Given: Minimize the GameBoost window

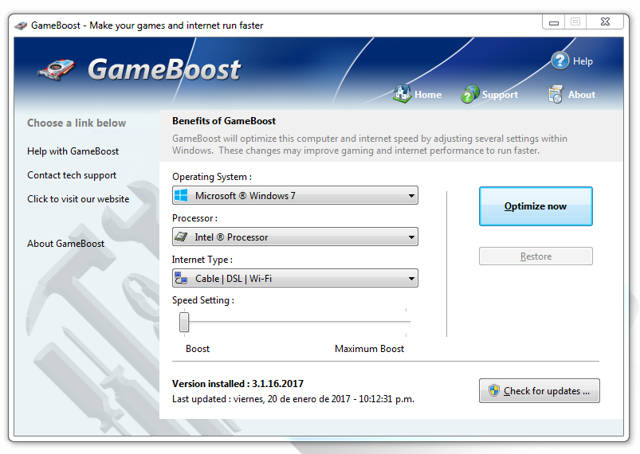Looking at the screenshot, I should [554, 22].
